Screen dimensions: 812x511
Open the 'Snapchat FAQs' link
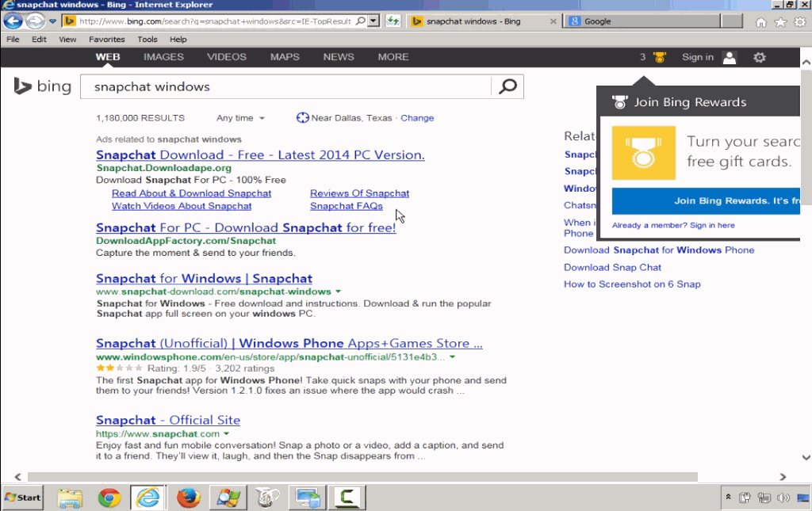(x=347, y=206)
